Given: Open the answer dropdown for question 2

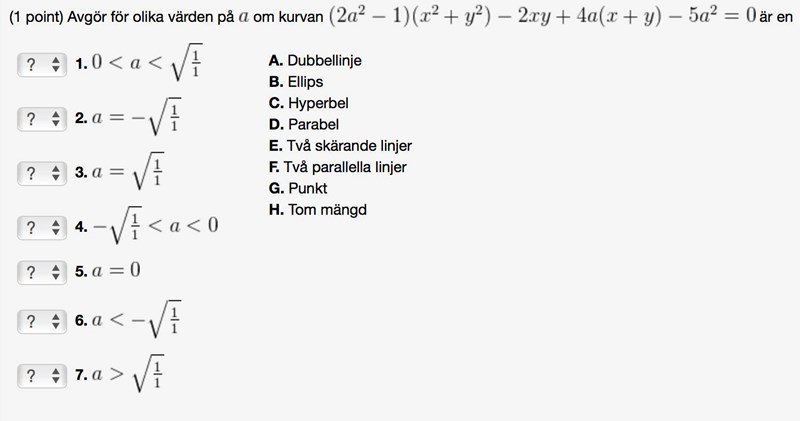Looking at the screenshot, I should (42, 120).
